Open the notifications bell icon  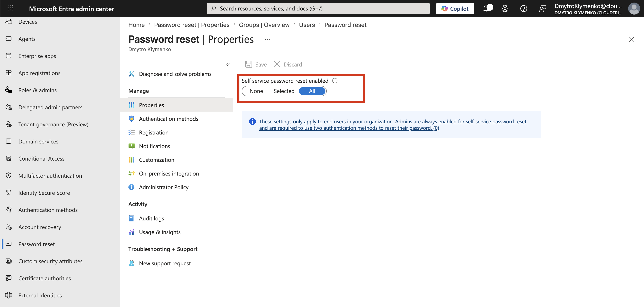pos(487,9)
